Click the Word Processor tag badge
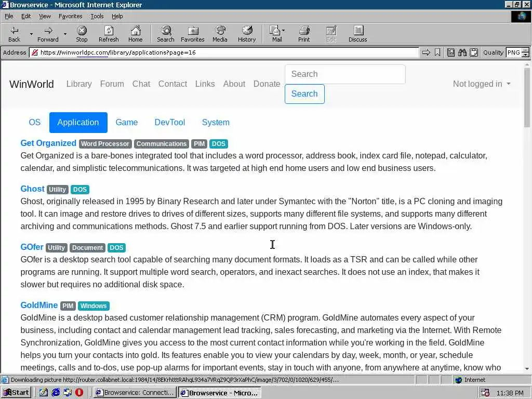Screen dimensions: 532x399 (x=105, y=144)
